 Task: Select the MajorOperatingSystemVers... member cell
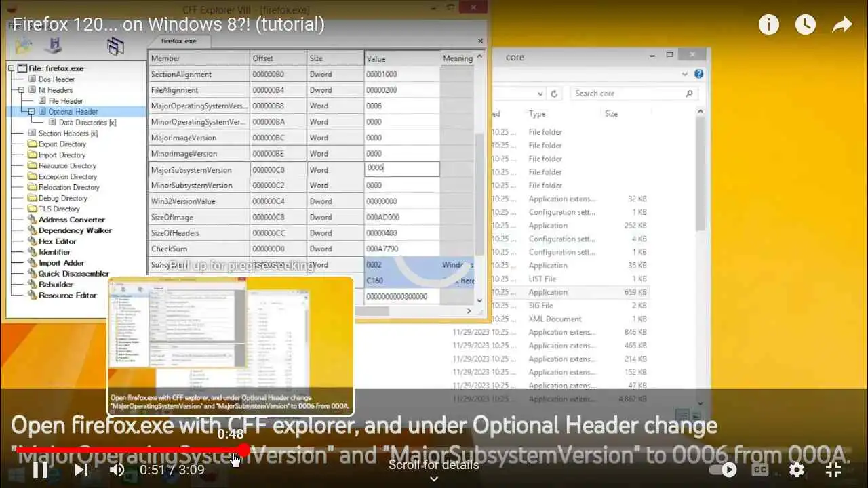(x=199, y=106)
